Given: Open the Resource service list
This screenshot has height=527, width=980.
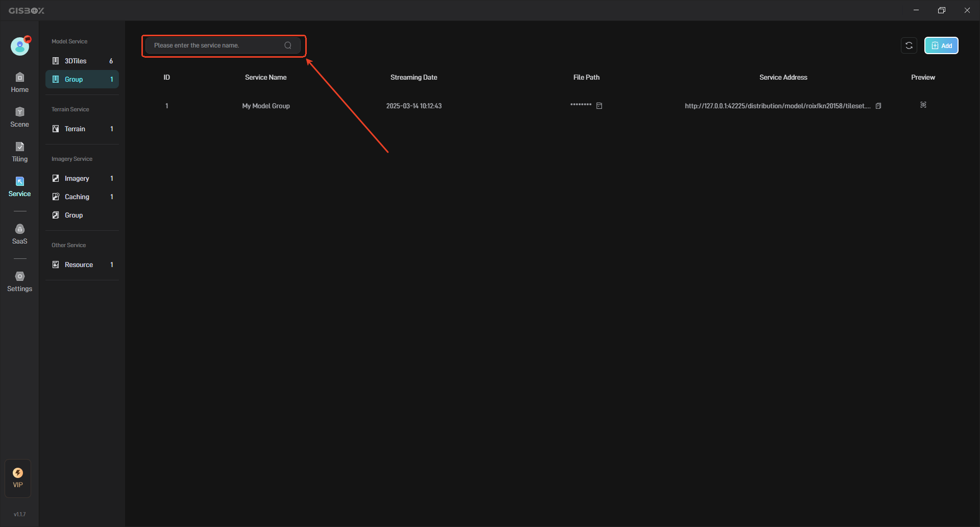Looking at the screenshot, I should click(82, 265).
